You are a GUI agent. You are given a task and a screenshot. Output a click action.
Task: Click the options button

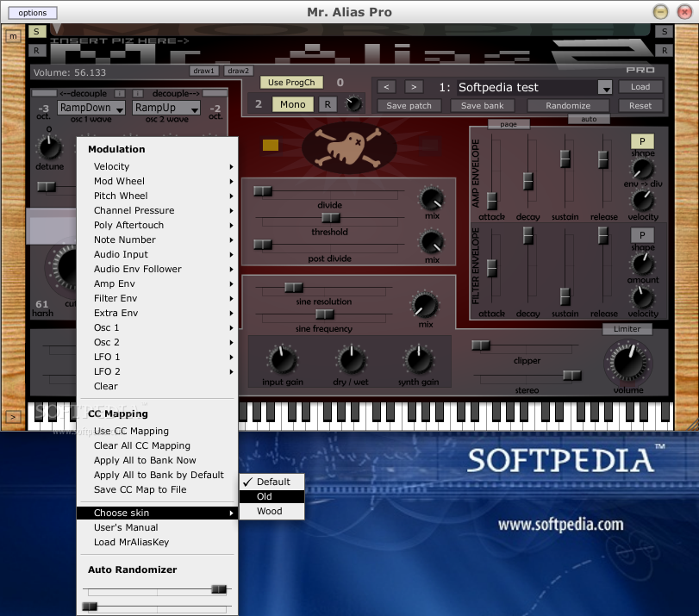(x=33, y=12)
